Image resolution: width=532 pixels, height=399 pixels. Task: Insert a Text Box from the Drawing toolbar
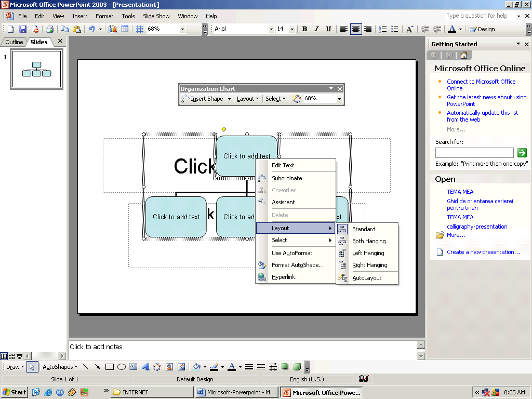[x=134, y=367]
